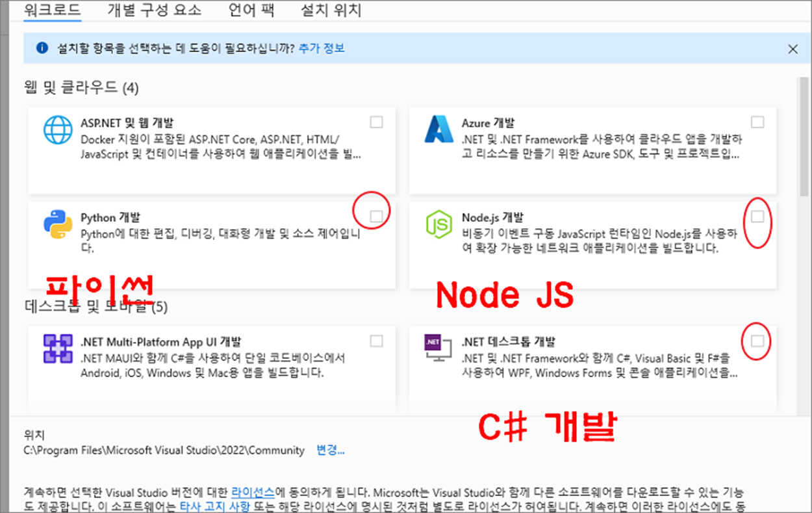812x513 pixels.
Task: Click the Azure SDK description text
Action: point(602,147)
